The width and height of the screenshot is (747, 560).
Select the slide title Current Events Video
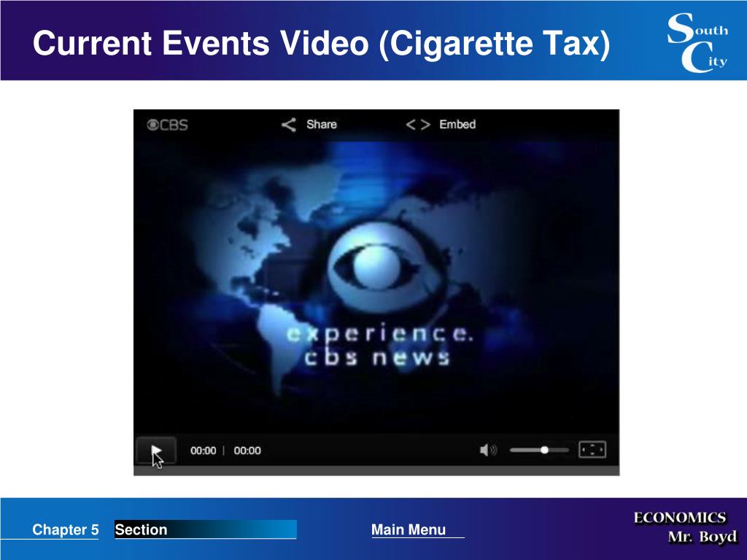click(x=321, y=43)
